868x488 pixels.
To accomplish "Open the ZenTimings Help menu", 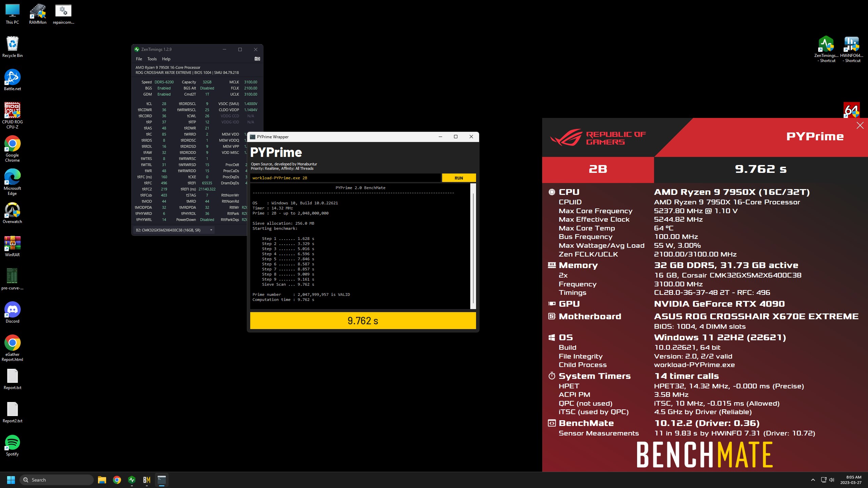I will pyautogui.click(x=166, y=59).
